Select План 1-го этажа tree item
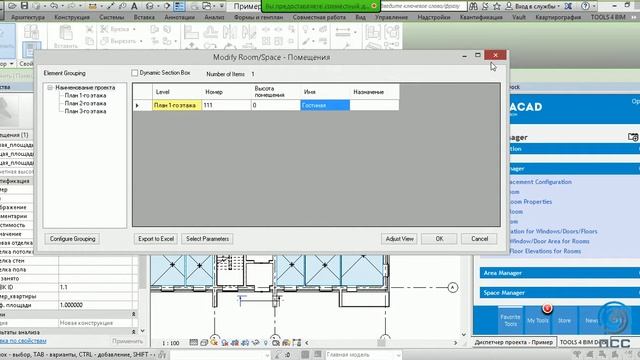Viewport: 640px width, 360px height. (x=85, y=95)
